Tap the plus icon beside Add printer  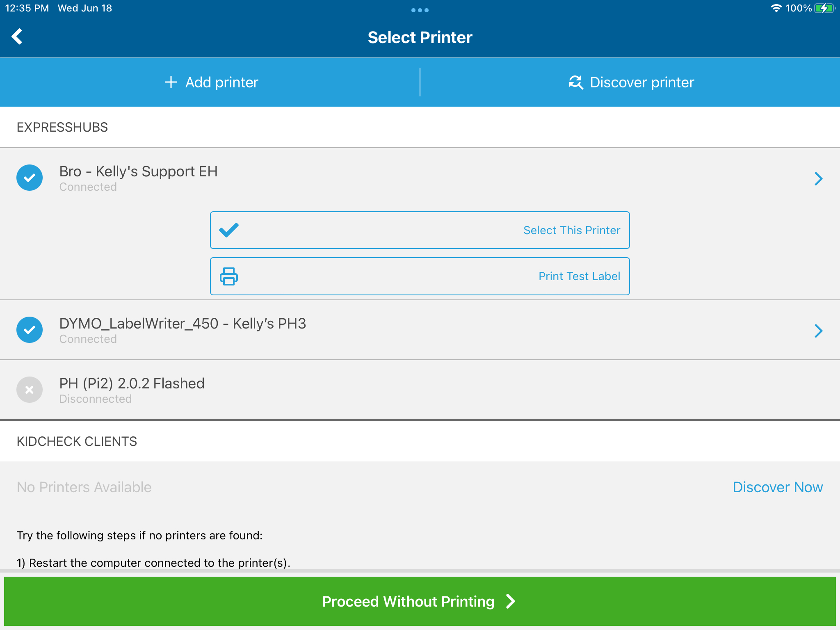click(x=171, y=82)
